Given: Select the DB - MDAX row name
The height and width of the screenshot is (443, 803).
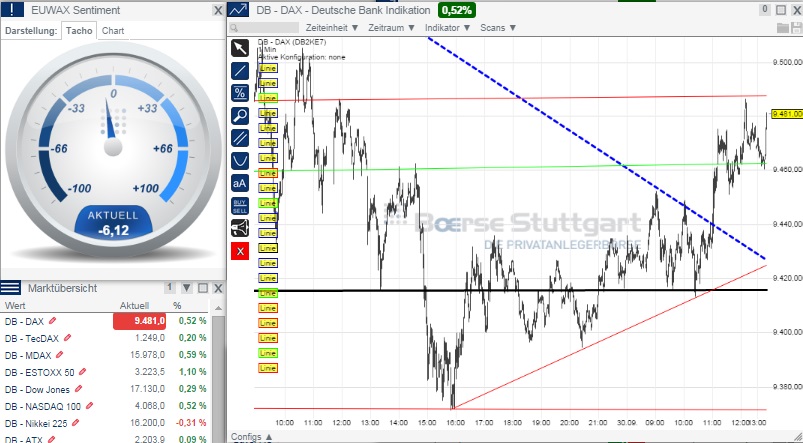Looking at the screenshot, I should click(28, 355).
